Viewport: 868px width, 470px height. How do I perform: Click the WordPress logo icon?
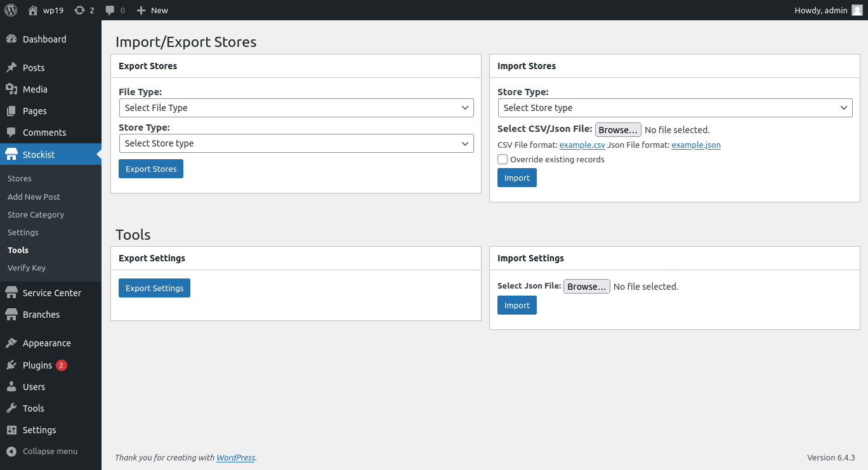click(x=11, y=10)
